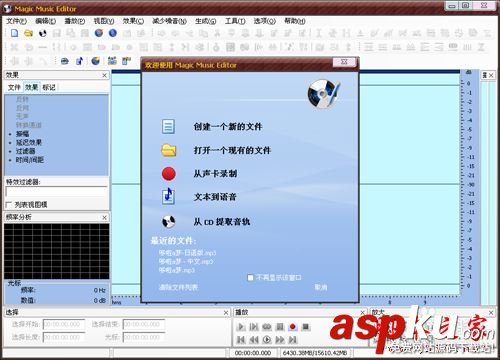Click the 特效过滤器 input field

click(x=56, y=192)
